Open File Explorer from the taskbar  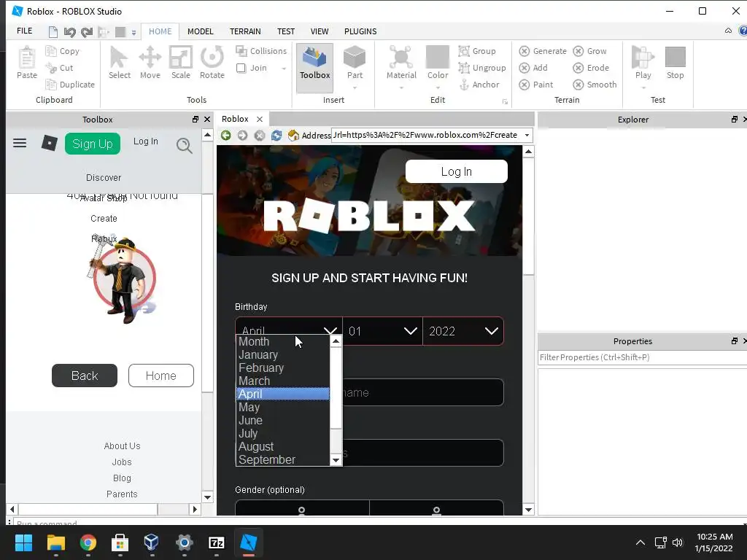[x=55, y=542]
